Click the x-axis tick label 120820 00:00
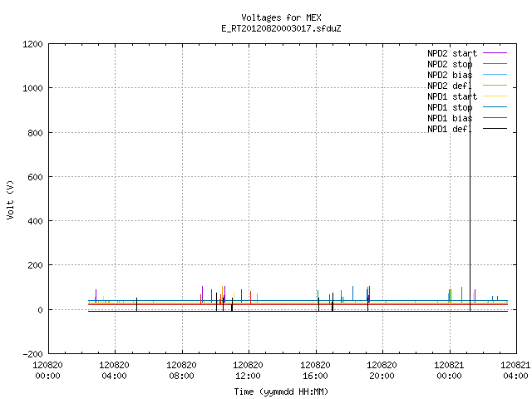 tap(48, 371)
